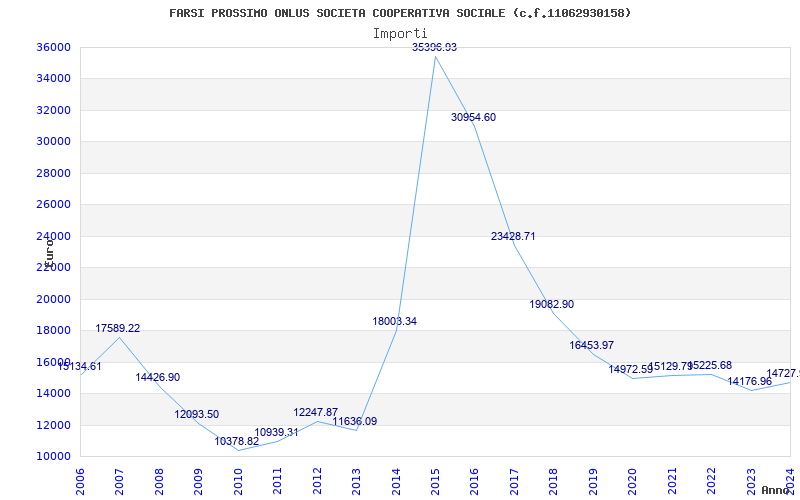Click the x-axis year 2014
This screenshot has width=800, height=500.
(x=396, y=481)
